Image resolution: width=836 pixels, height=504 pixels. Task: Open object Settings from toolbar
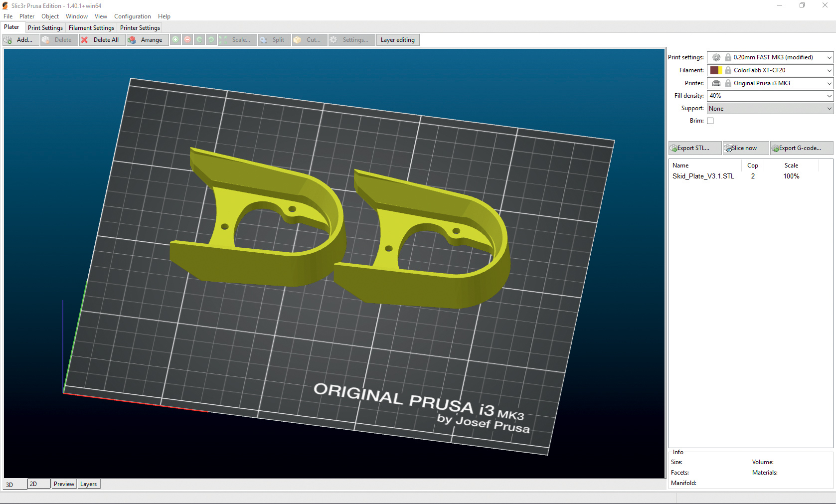(x=351, y=40)
